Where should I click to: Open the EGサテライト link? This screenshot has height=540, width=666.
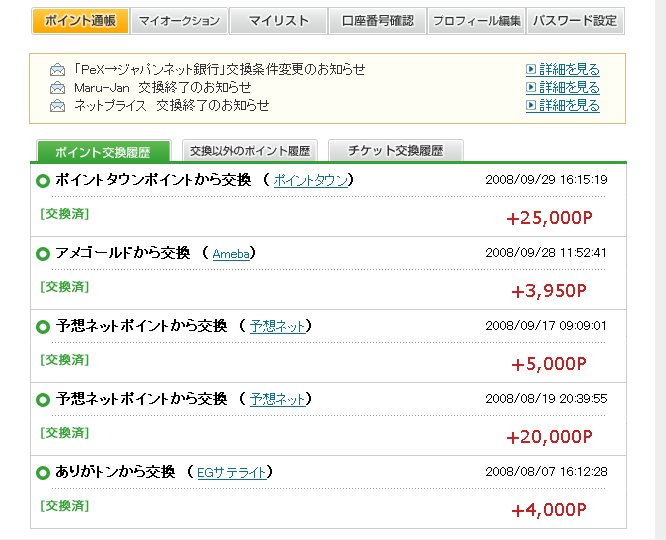coord(231,472)
